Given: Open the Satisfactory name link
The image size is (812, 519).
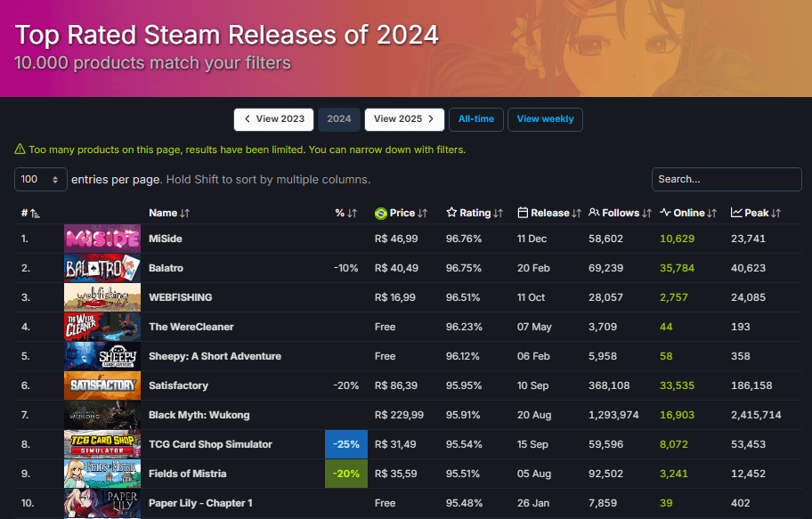Looking at the screenshot, I should click(x=178, y=385).
